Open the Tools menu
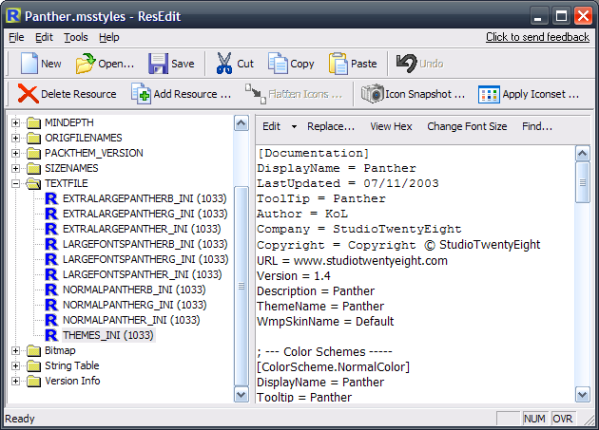 tap(76, 37)
